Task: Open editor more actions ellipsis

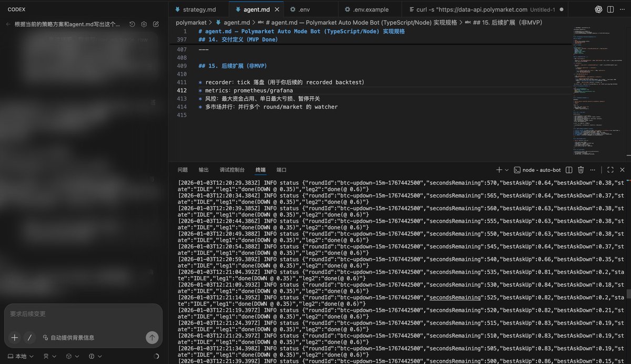Action: (622, 9)
